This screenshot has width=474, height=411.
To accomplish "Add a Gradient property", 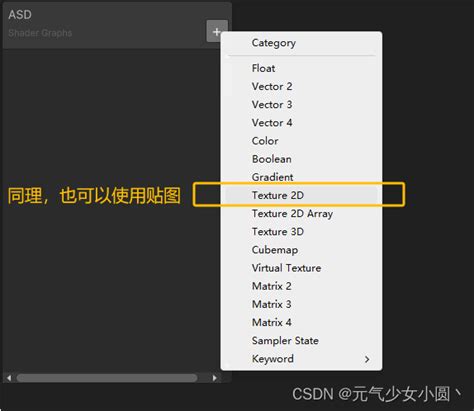I will click(301, 177).
